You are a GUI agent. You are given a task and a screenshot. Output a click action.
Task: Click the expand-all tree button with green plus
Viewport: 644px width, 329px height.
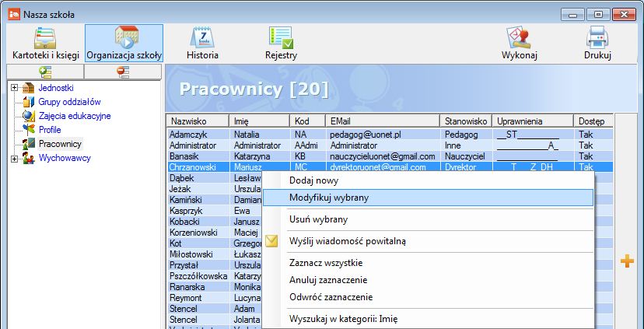pyautogui.click(x=45, y=72)
